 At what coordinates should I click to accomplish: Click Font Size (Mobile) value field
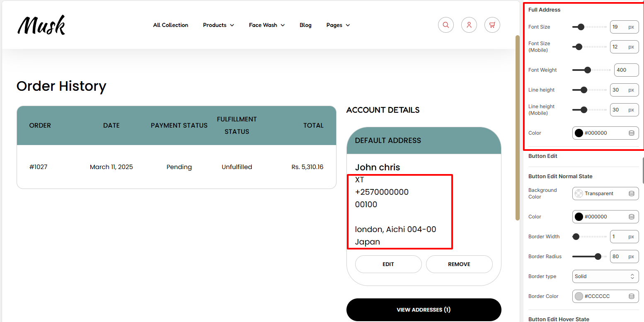tap(625, 47)
